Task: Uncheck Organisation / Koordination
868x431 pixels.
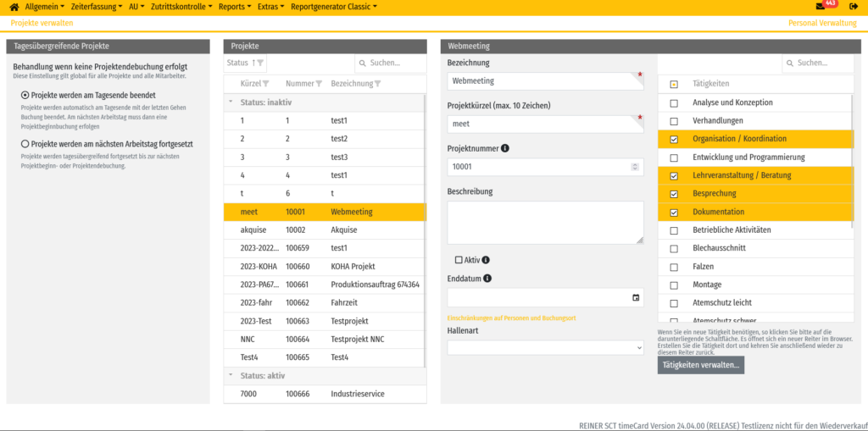Action: tap(674, 140)
